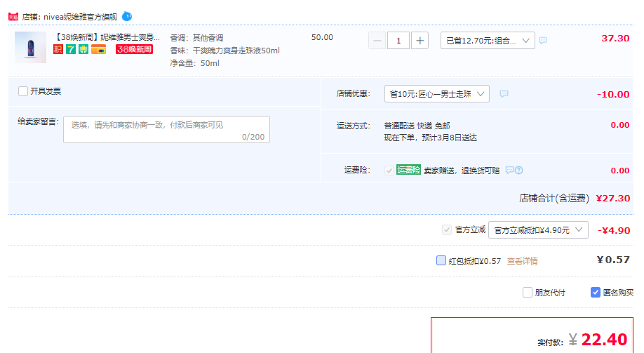
Task: Uncheck the 匿名购买 checkbox
Action: (x=596, y=292)
